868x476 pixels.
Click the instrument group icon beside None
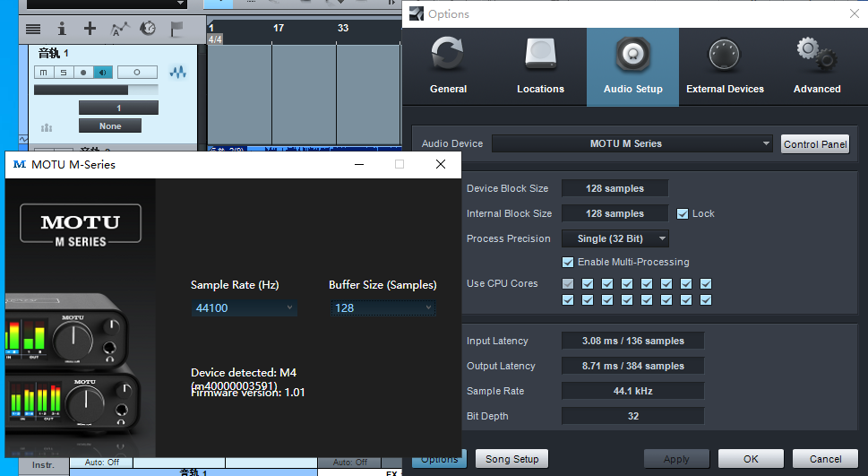click(47, 128)
